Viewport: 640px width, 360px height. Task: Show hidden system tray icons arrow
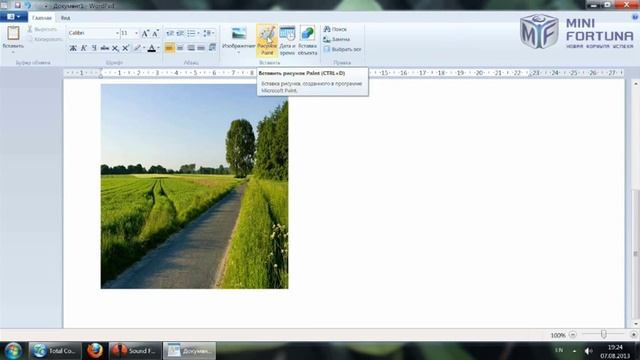point(574,351)
